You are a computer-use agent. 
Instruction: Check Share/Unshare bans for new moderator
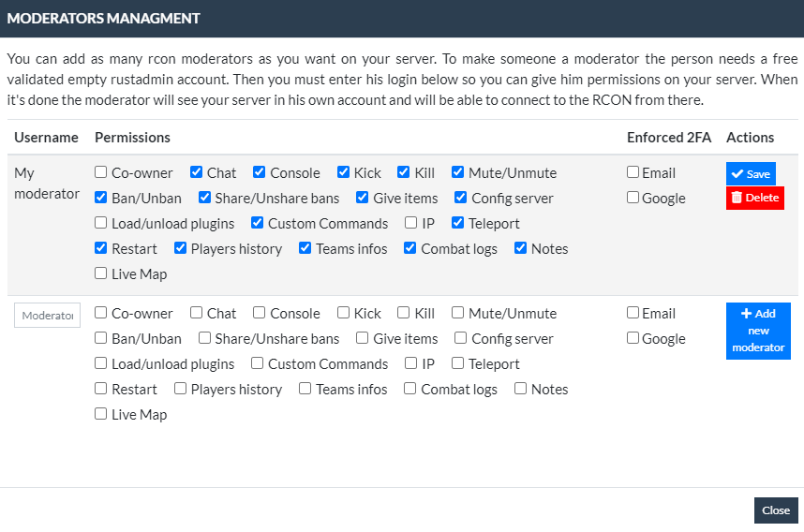pos(204,338)
